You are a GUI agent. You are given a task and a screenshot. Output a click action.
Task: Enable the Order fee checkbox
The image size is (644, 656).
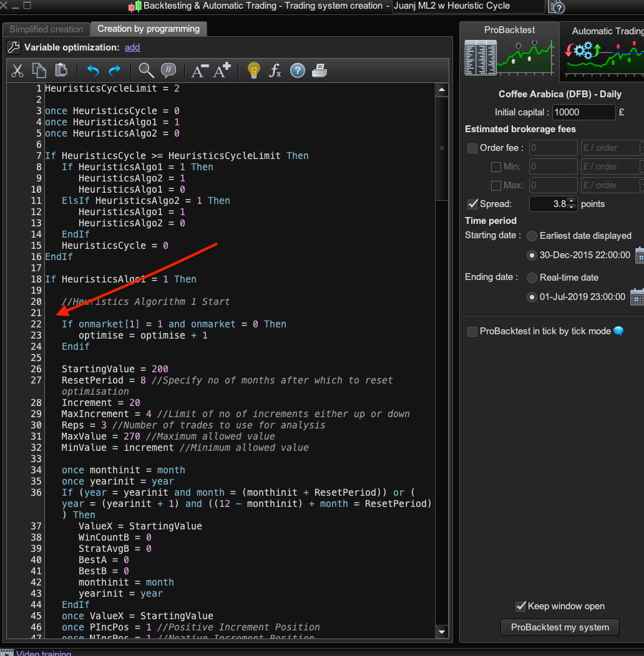click(x=472, y=148)
